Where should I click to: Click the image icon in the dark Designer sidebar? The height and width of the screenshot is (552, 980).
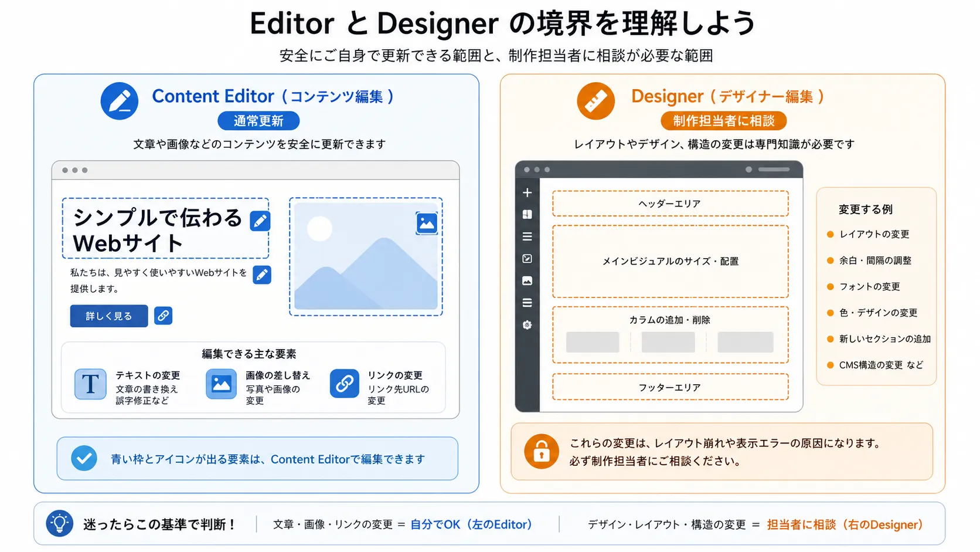[527, 281]
